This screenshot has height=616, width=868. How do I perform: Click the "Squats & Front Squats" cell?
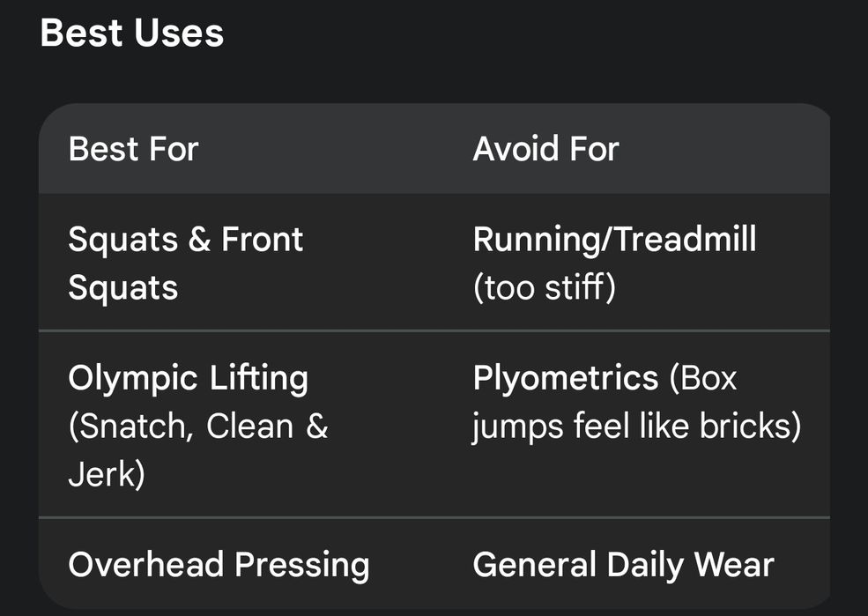coord(185,263)
